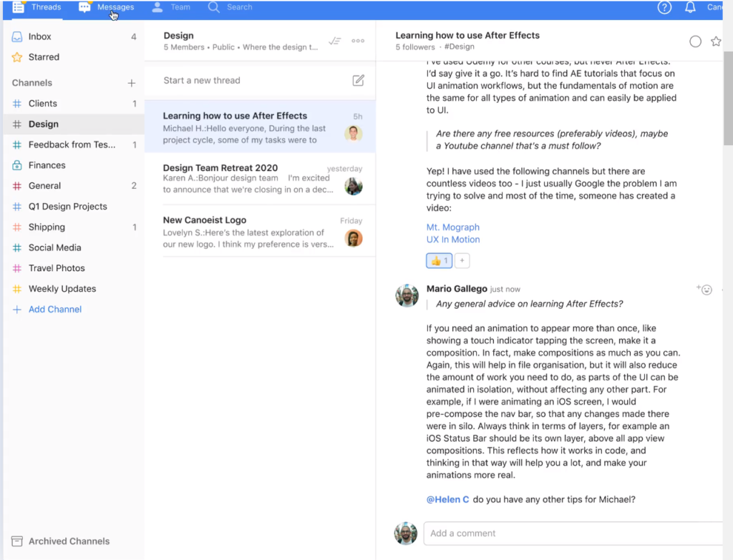
Task: Add a new reaction with the plus button
Action: (x=462, y=260)
